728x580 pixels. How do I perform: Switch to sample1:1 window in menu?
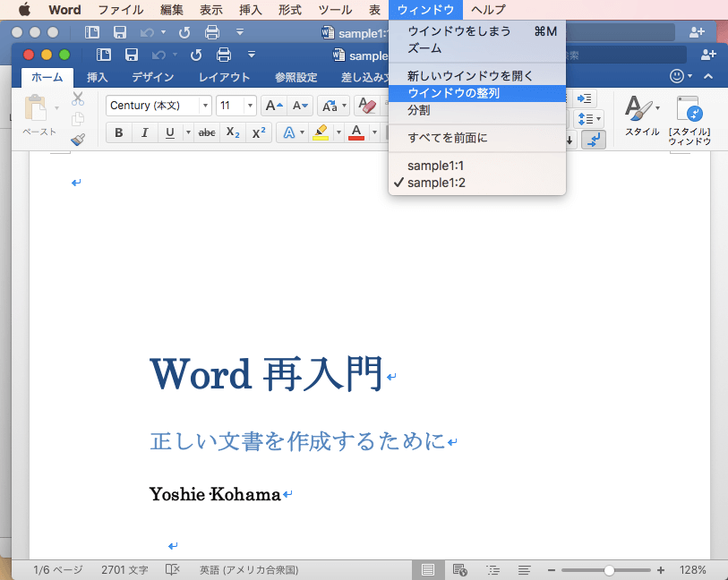(435, 166)
